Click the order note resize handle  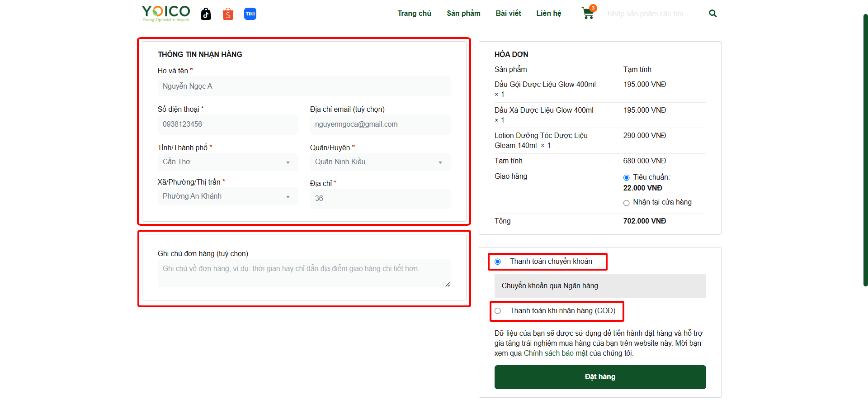coord(447,284)
